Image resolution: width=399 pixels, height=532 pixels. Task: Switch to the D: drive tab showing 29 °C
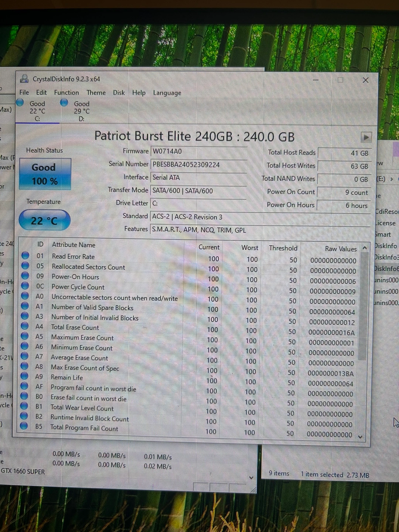81,111
